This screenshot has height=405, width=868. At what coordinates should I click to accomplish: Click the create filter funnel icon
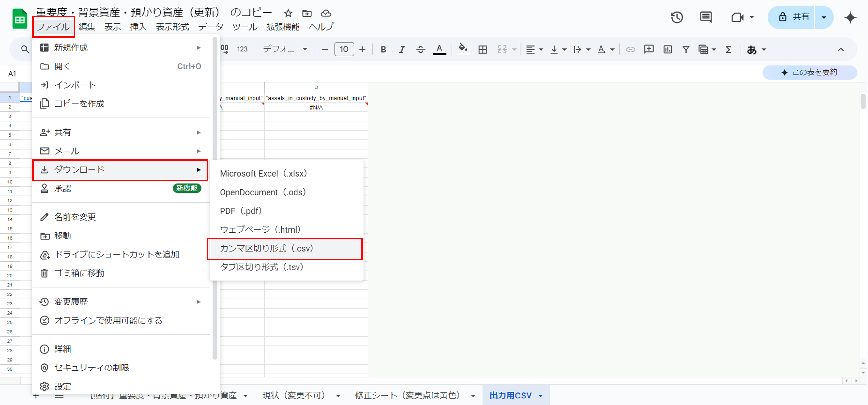click(685, 50)
